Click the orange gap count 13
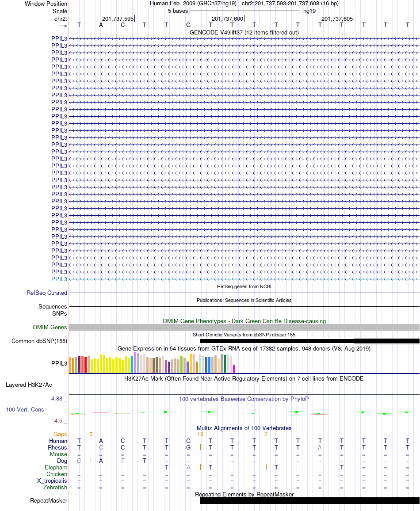 tap(200, 435)
